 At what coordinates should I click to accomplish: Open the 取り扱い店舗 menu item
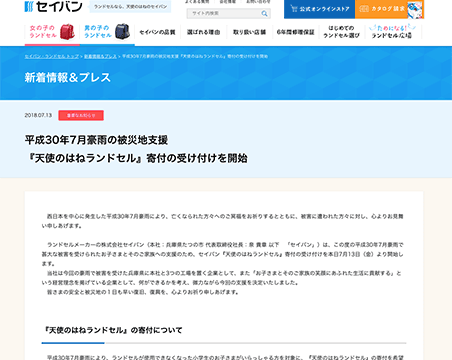coord(249,32)
